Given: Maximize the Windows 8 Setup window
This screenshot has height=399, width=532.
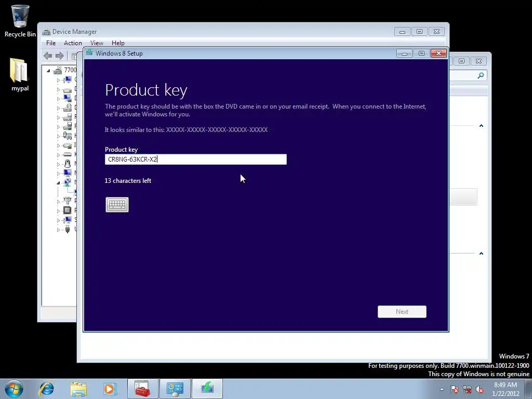Looking at the screenshot, I should [x=421, y=54].
